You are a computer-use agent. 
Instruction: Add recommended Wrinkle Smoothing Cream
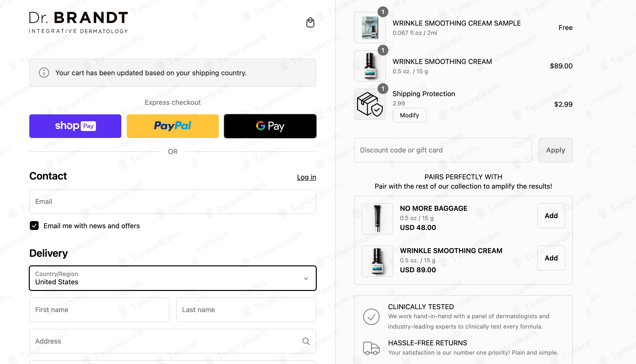(551, 258)
